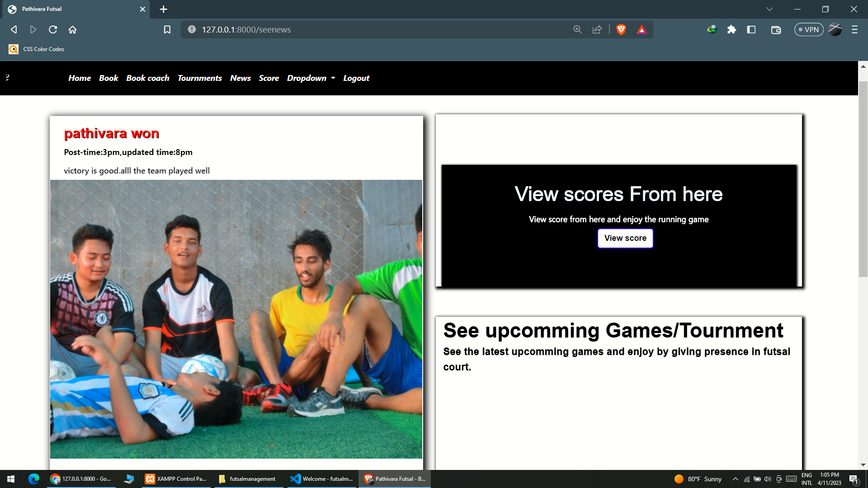Toggle the browser sidebar panel
Viewport: 868px width, 488px height.
point(752,29)
